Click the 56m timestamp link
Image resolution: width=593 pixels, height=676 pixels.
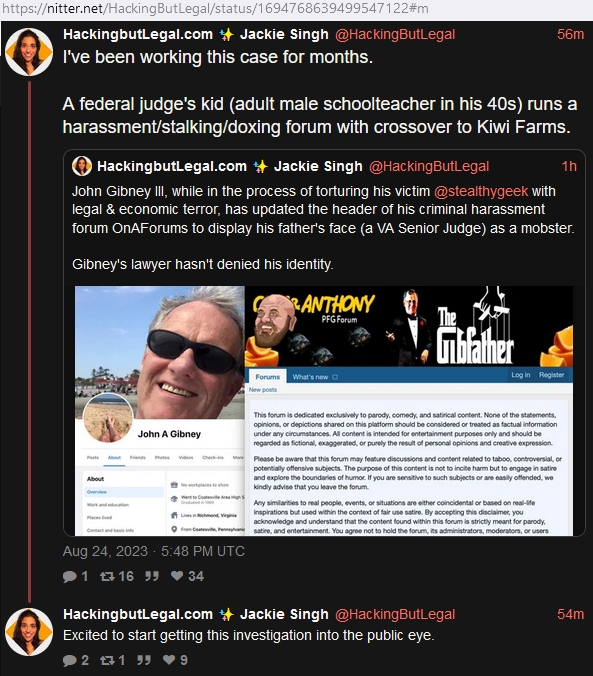[x=570, y=34]
